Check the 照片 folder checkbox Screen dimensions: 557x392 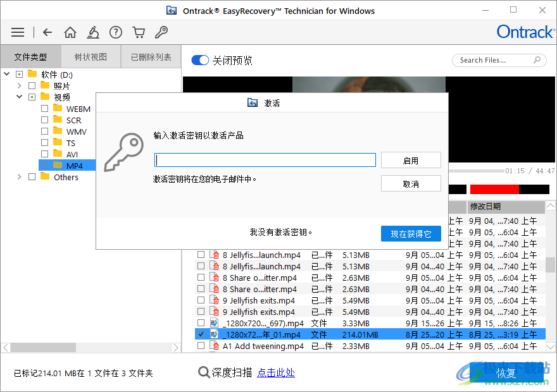click(x=32, y=85)
